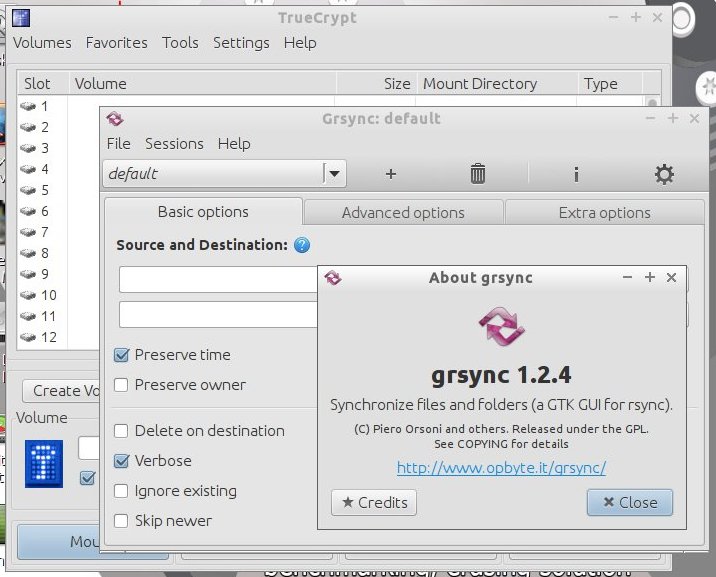Click the TrueCrypt window title bar icon
This screenshot has height=577, width=716.
pos(21,18)
